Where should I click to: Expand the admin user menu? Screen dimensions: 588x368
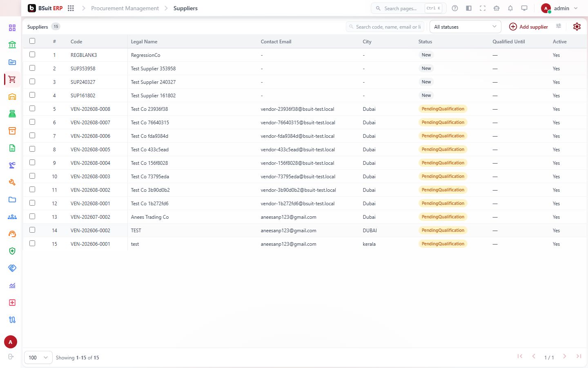[559, 8]
